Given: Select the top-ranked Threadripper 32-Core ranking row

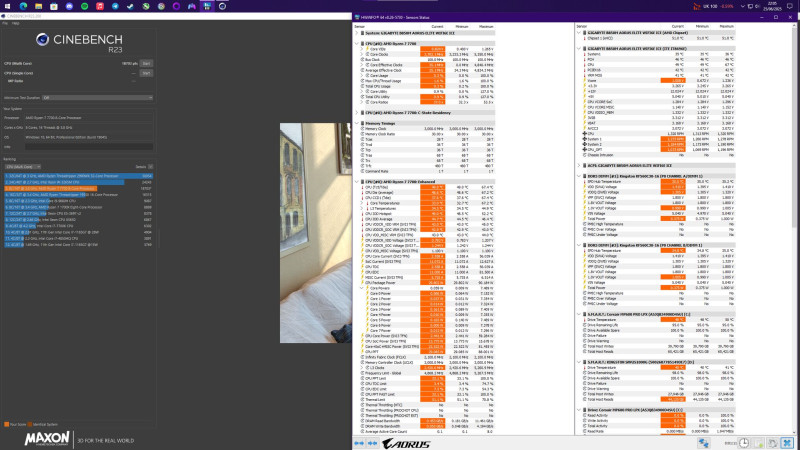Looking at the screenshot, I should [79, 176].
